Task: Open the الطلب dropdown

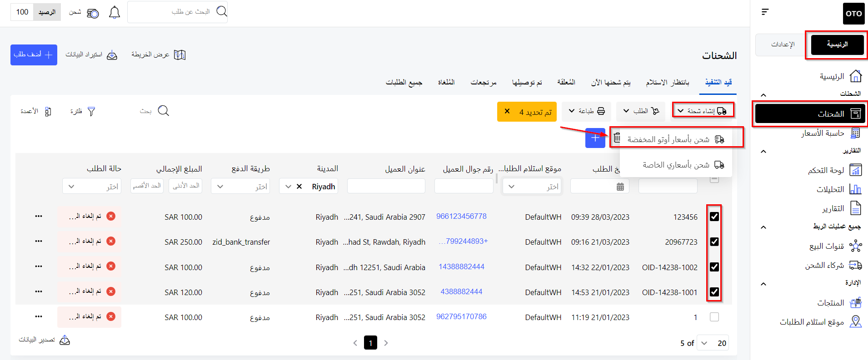Action: point(641,111)
